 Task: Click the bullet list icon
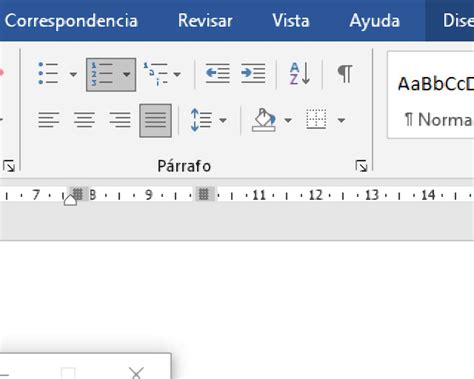[49, 74]
